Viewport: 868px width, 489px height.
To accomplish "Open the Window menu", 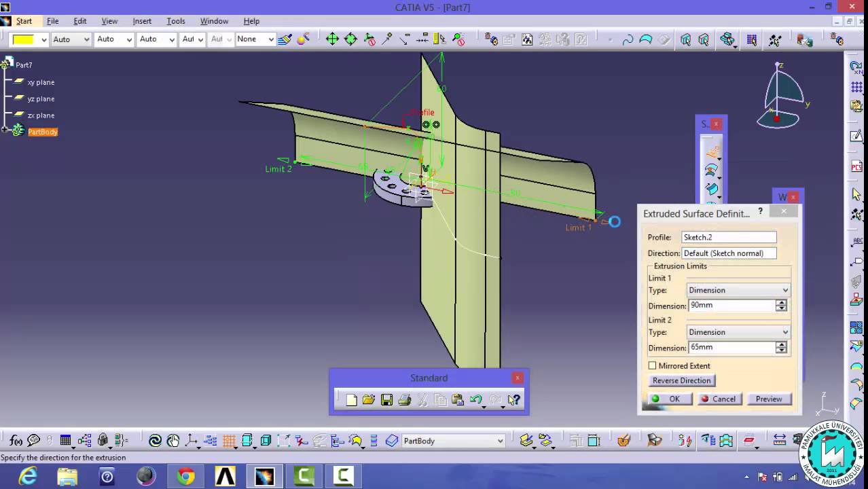I will click(214, 21).
